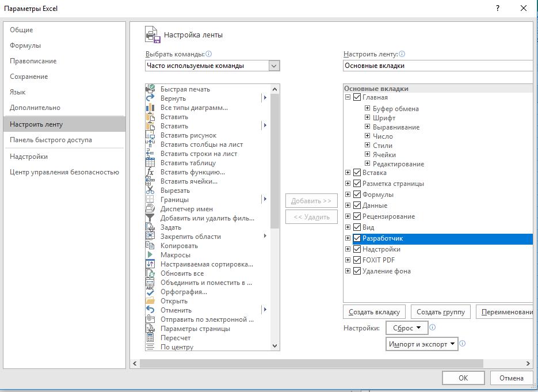Open the Сохранение category

click(x=64, y=77)
